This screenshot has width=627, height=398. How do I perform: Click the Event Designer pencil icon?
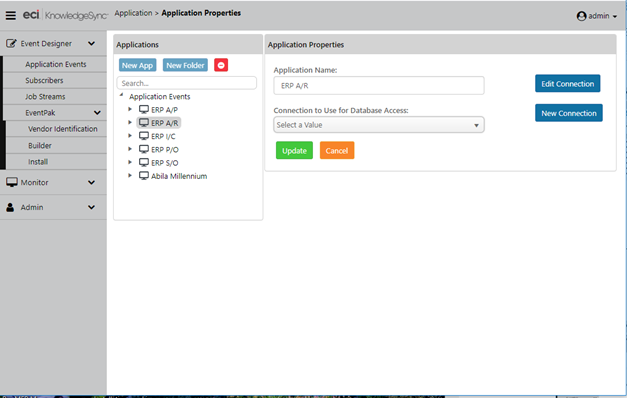pos(11,43)
